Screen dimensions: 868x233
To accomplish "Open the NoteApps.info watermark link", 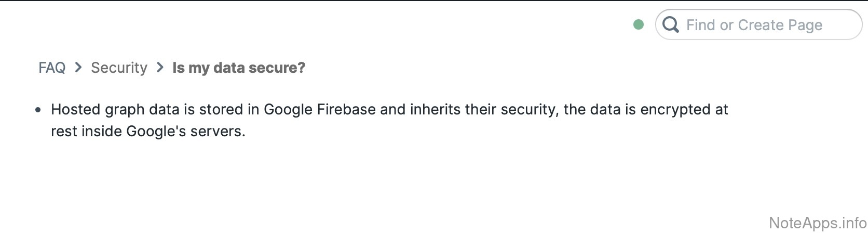I will click(x=817, y=223).
